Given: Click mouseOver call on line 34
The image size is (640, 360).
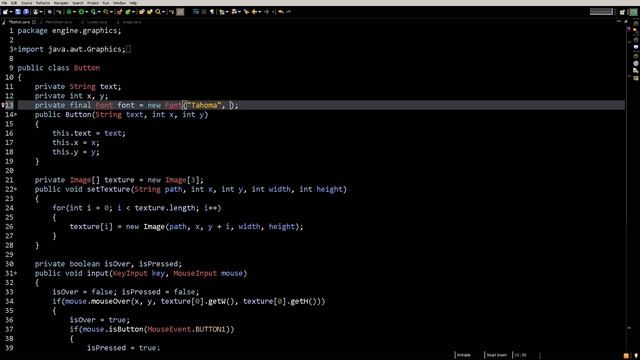Looking at the screenshot, I should click(x=111, y=302).
